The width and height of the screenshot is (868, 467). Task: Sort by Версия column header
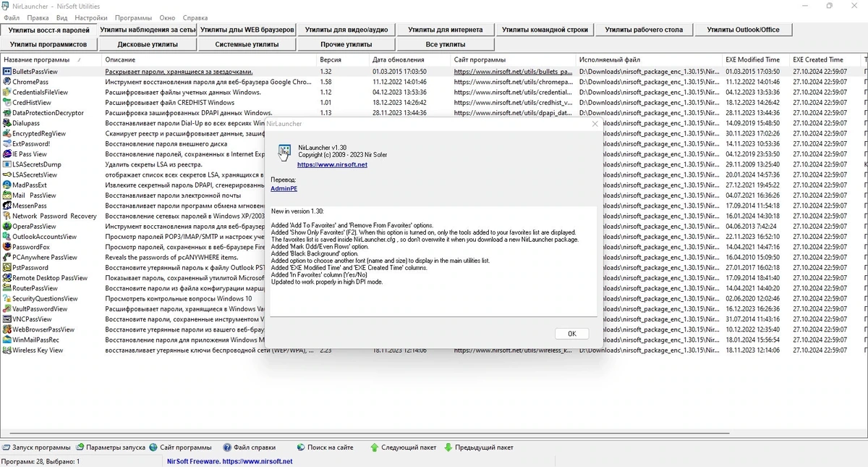click(x=343, y=59)
